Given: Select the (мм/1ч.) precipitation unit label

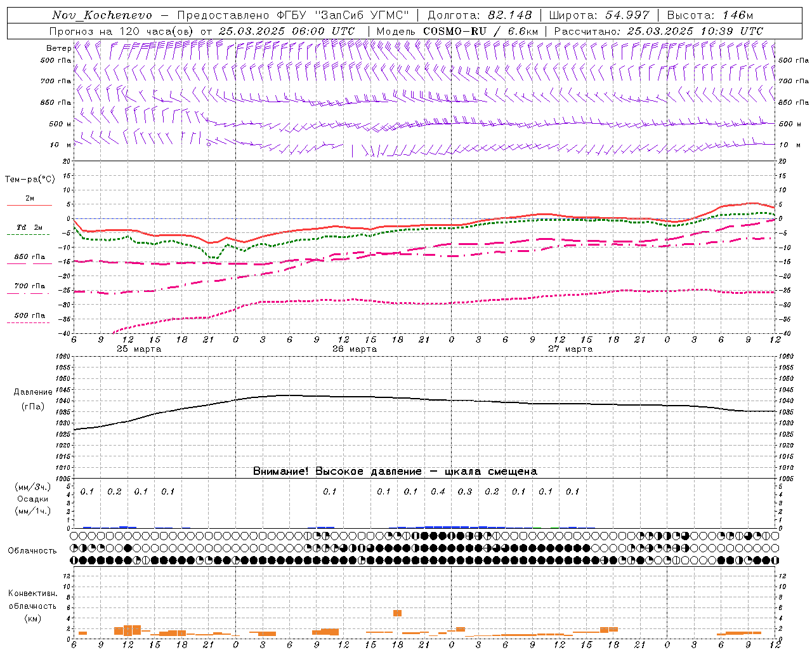Looking at the screenshot, I should (33, 511).
